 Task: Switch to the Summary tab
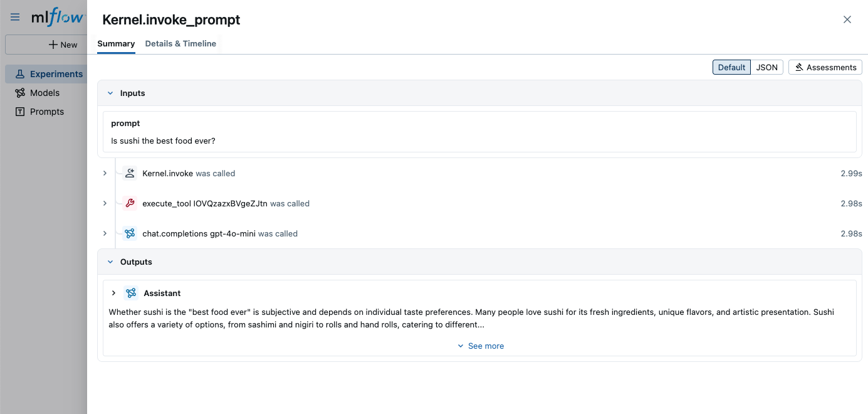point(115,43)
